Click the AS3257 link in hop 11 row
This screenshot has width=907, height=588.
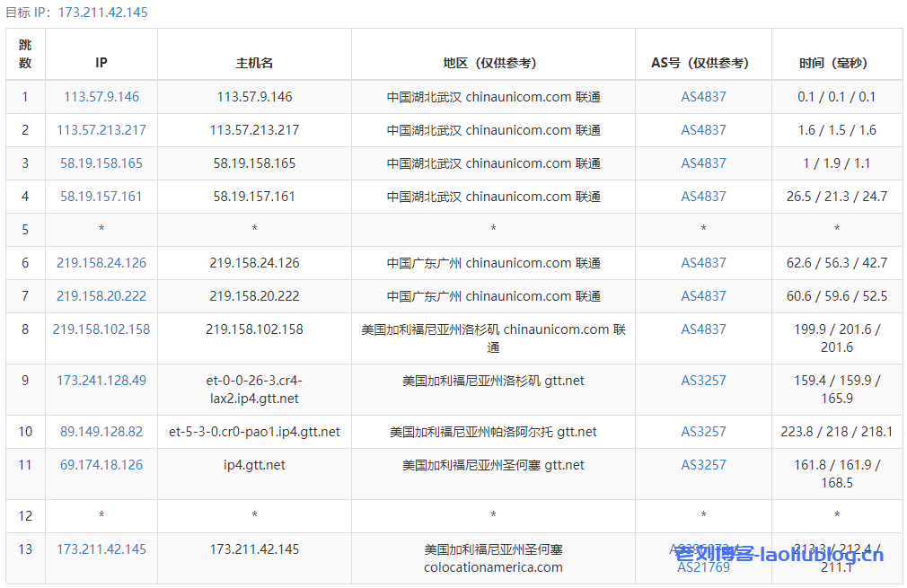(703, 465)
